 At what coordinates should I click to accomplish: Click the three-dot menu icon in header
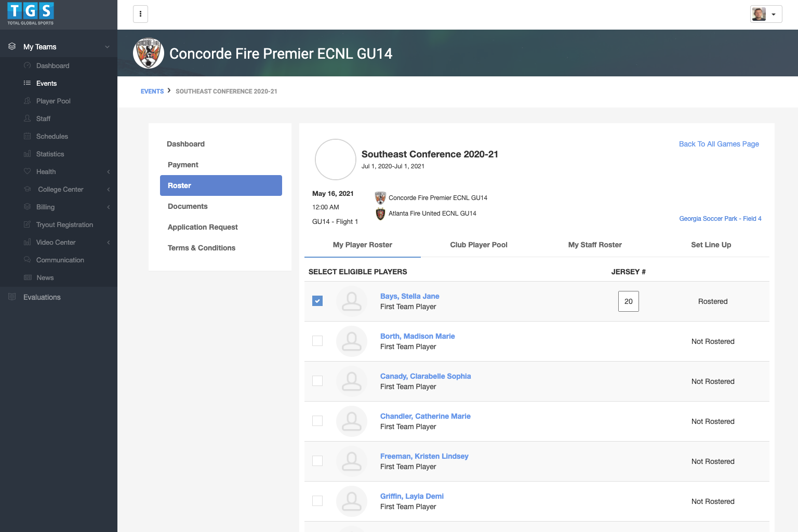coord(140,14)
